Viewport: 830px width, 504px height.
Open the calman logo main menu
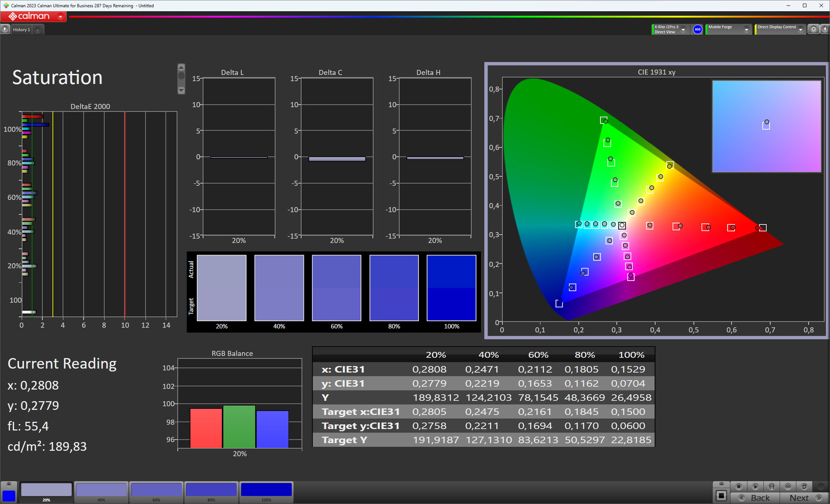[x=34, y=16]
